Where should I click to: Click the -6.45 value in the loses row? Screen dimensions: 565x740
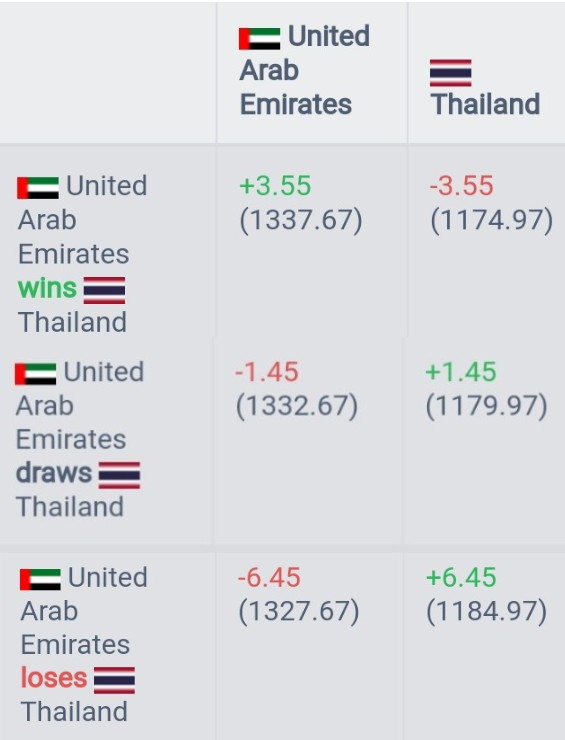click(x=269, y=577)
